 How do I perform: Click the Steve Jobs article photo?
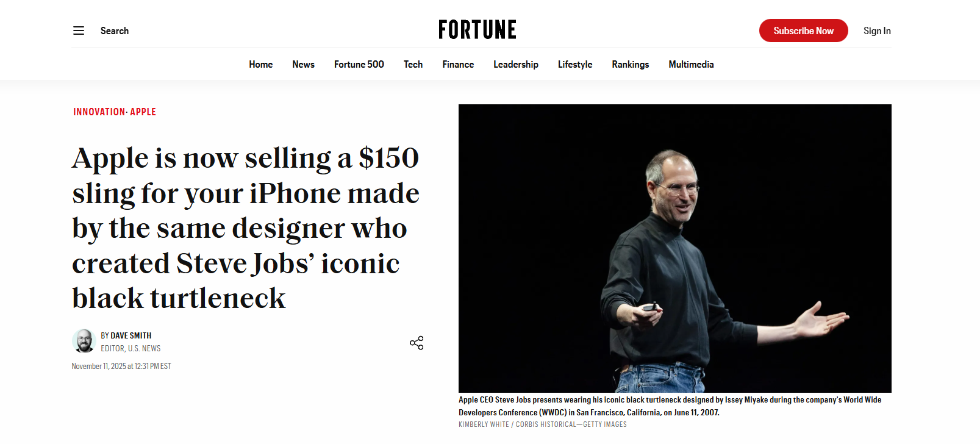point(674,248)
